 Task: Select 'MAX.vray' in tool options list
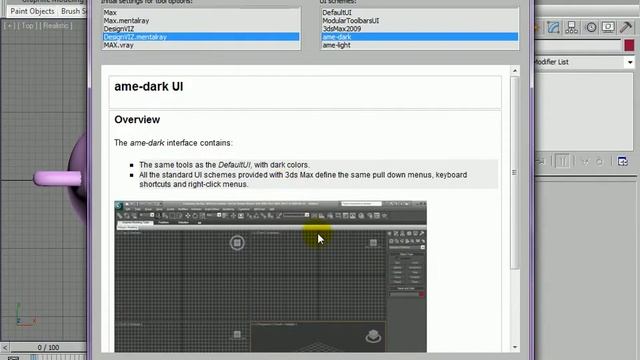tap(200, 45)
